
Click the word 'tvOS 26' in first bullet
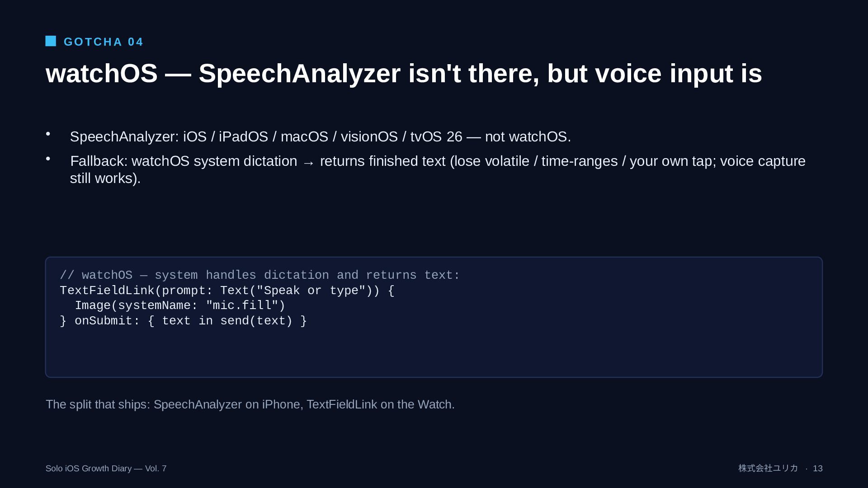click(x=436, y=136)
